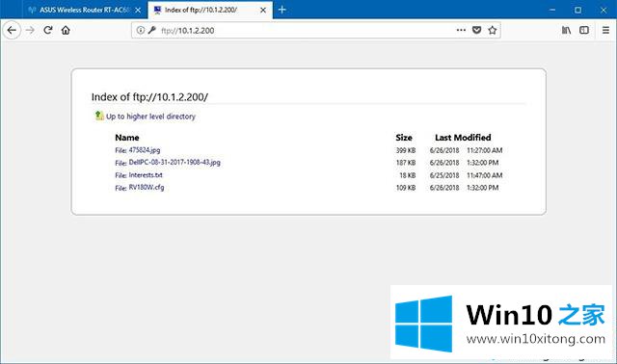
Task: Click the Index of ftp://10.1.2.200/ heading
Action: [149, 97]
